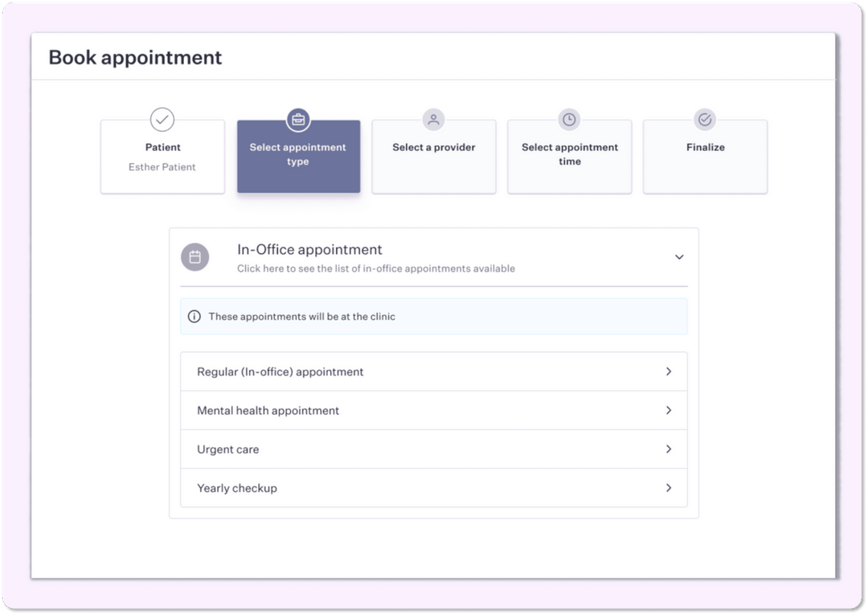The width and height of the screenshot is (868, 615).
Task: Click the person icon above Select a provider
Action: pos(434,120)
